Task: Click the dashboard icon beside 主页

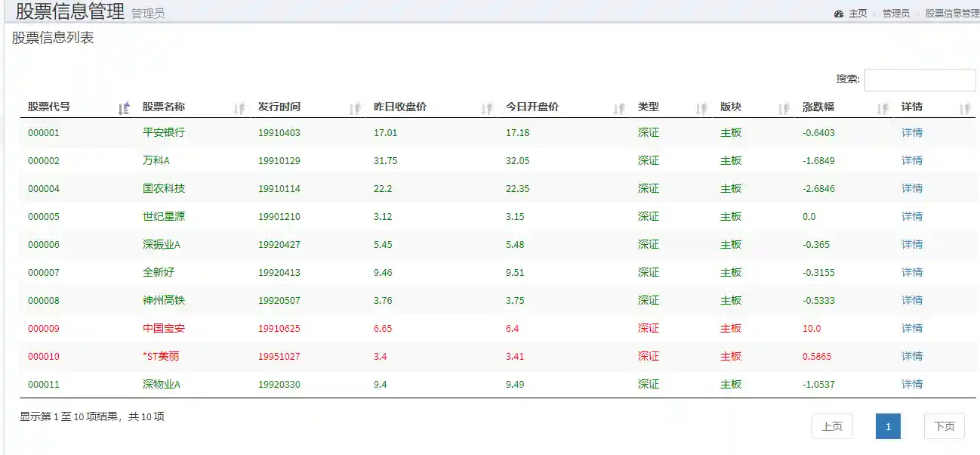Action: pos(838,14)
